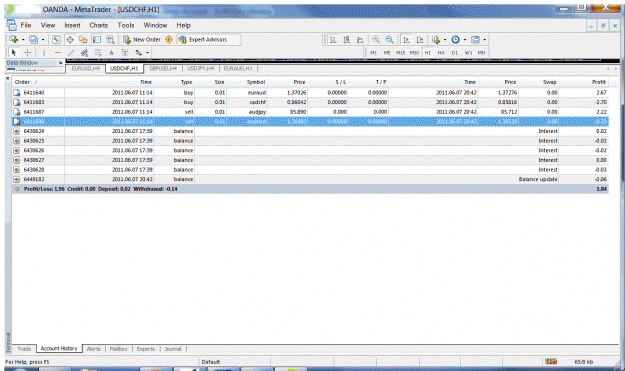Screen dimensions: 625x371
Task: Select the Cursor arrow tool
Action: pos(14,53)
